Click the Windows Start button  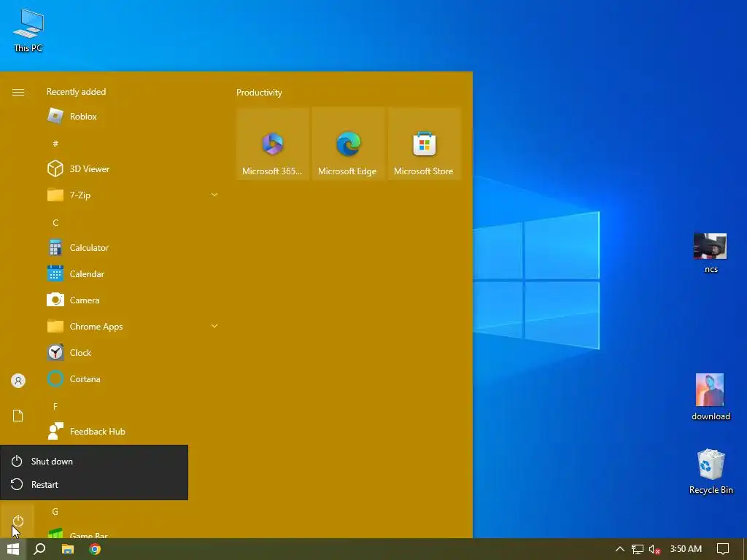coord(13,549)
